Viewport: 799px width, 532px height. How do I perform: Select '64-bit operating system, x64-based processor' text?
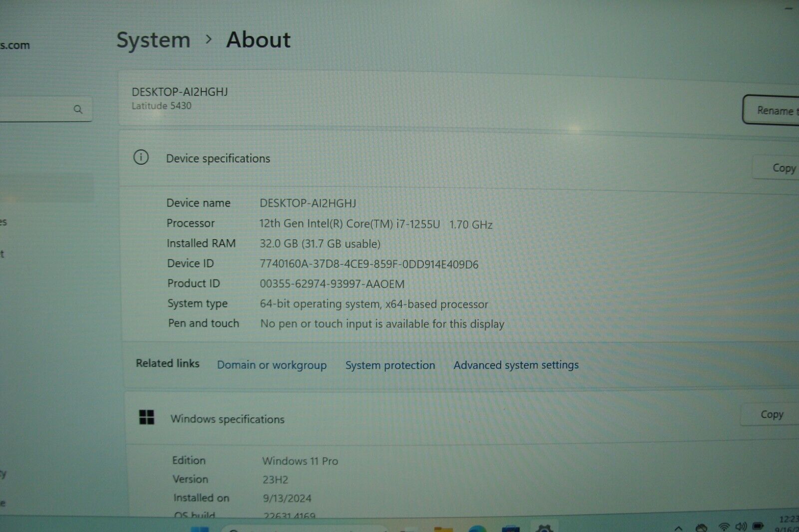374,304
